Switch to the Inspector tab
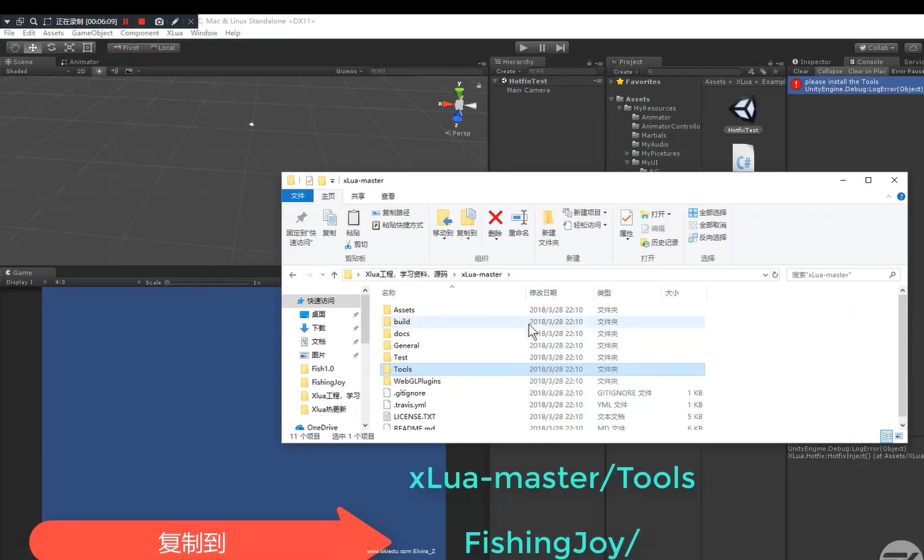The height and width of the screenshot is (560, 924). tap(812, 62)
